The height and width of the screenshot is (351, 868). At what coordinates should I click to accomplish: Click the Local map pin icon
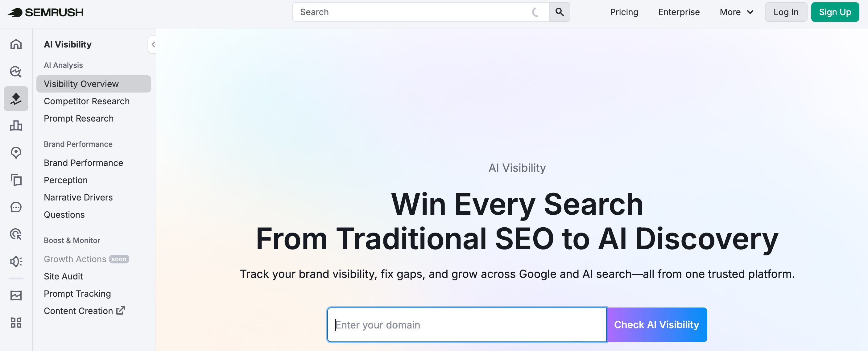16,153
